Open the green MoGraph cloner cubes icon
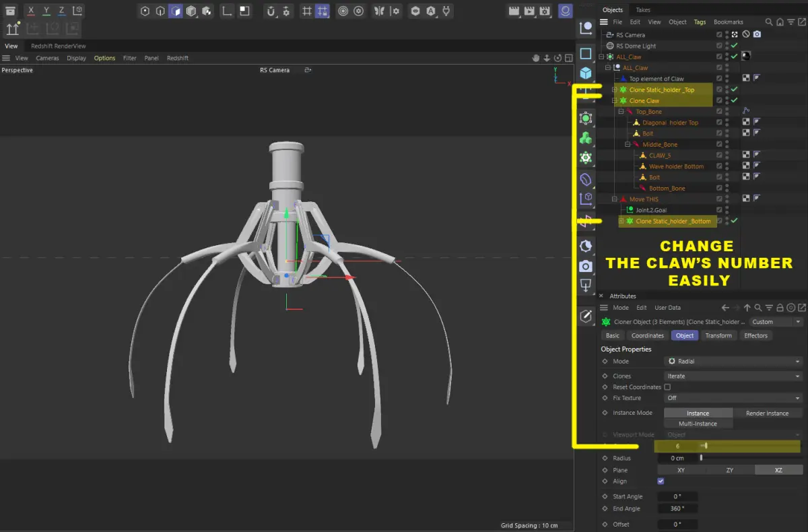The width and height of the screenshot is (808, 532). coord(586,138)
